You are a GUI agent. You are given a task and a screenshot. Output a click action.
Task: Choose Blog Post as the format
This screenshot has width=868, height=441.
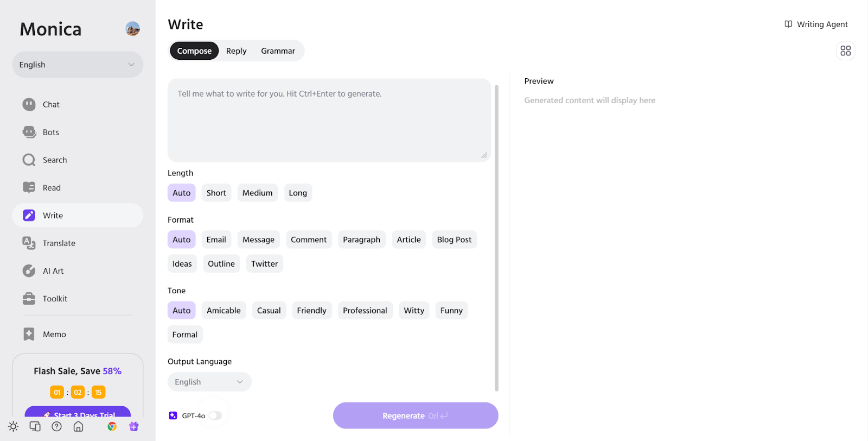454,239
